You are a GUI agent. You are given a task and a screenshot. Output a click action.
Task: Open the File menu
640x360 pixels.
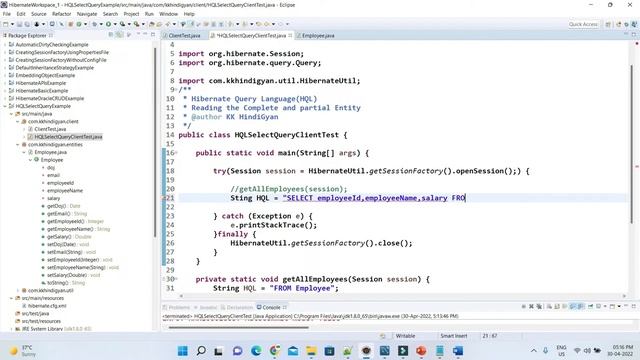click(7, 14)
